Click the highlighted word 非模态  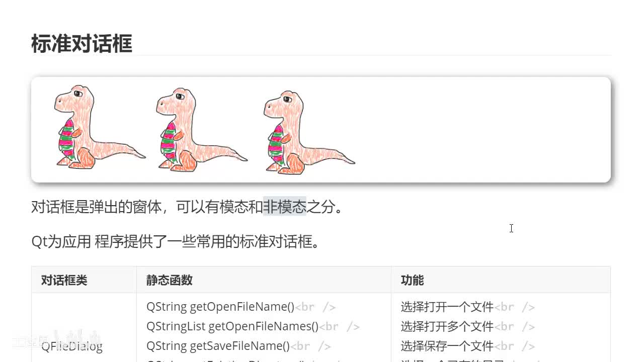coord(284,206)
